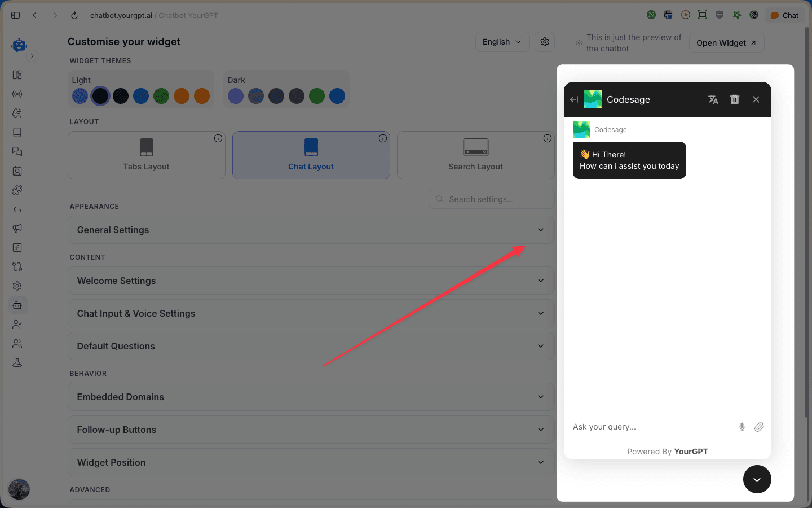Select the Tabs Layout option
The width and height of the screenshot is (812, 508).
coord(146,155)
